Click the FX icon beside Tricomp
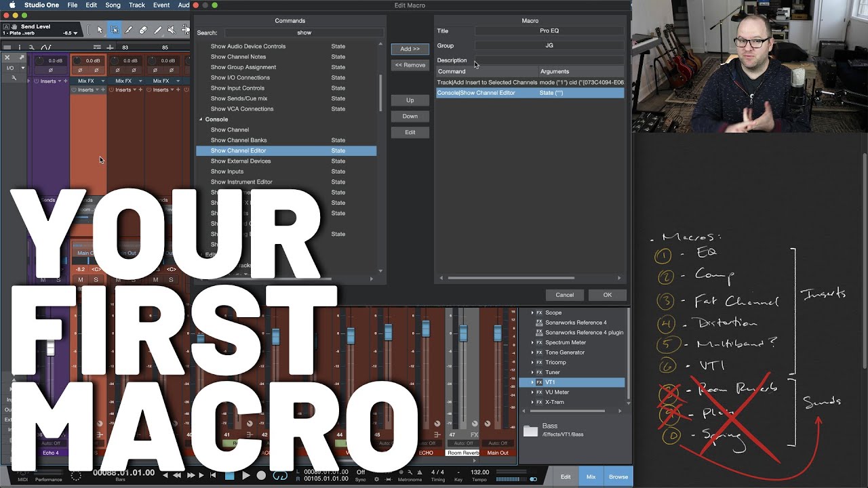This screenshot has width=868, height=488. 539,363
